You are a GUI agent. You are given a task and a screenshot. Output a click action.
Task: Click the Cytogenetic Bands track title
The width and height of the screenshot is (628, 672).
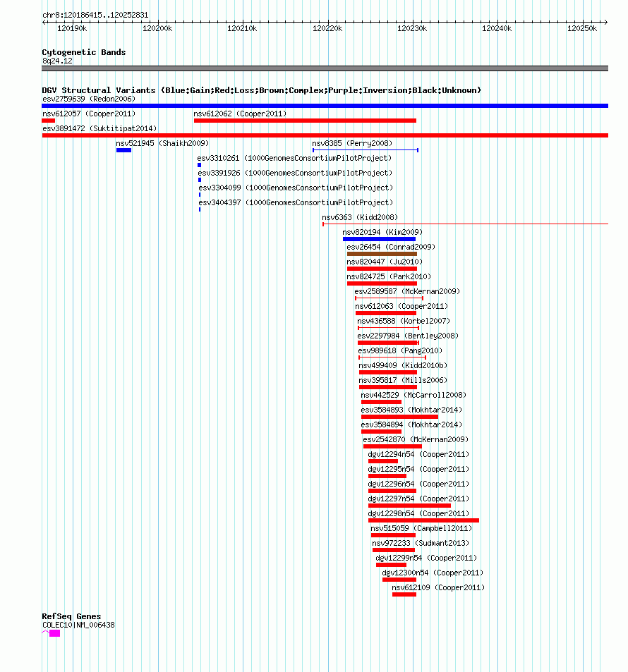pos(84,52)
